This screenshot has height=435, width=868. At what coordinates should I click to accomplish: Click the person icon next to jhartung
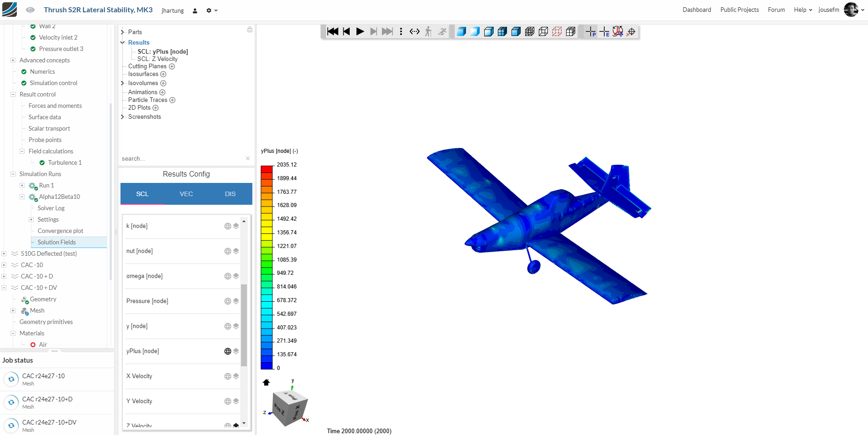[195, 10]
